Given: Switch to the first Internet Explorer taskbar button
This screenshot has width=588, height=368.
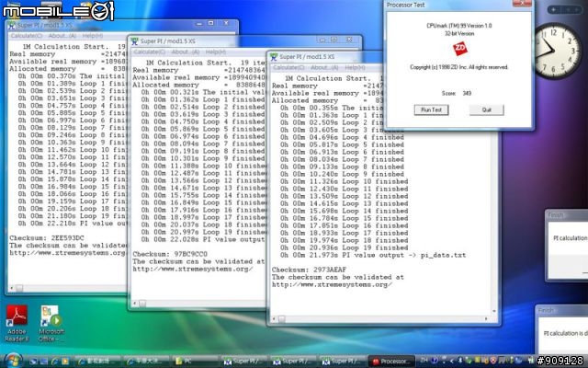Looking at the screenshot, I should (97, 362).
